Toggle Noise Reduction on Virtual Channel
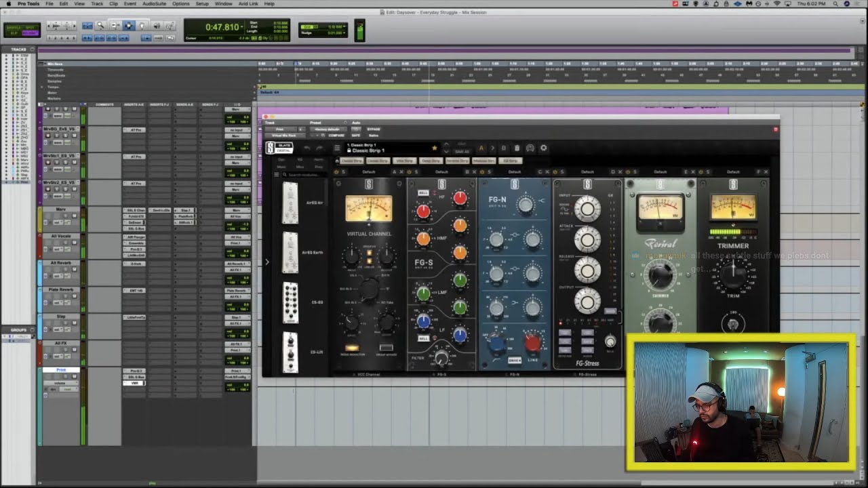The width and height of the screenshot is (868, 488). [351, 348]
